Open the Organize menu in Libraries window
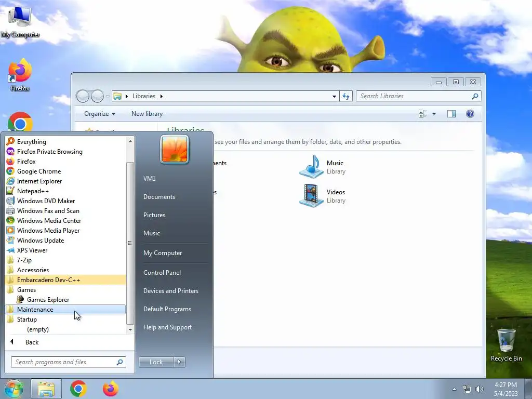The width and height of the screenshot is (532, 399). (99, 114)
